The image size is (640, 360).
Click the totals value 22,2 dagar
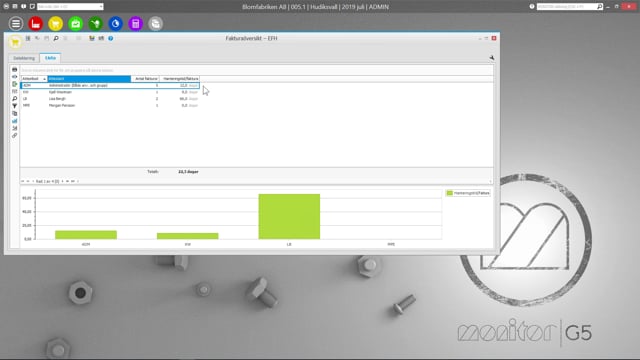(x=188, y=172)
